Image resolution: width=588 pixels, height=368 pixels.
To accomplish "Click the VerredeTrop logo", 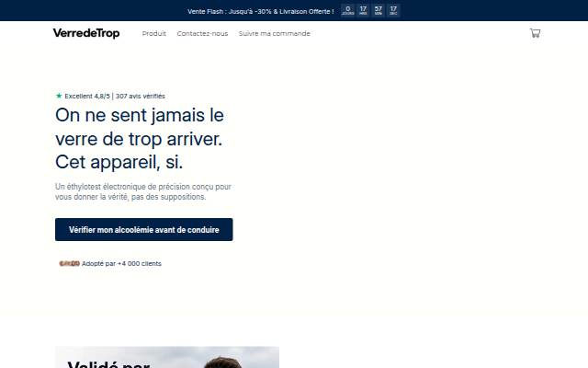I will [86, 33].
